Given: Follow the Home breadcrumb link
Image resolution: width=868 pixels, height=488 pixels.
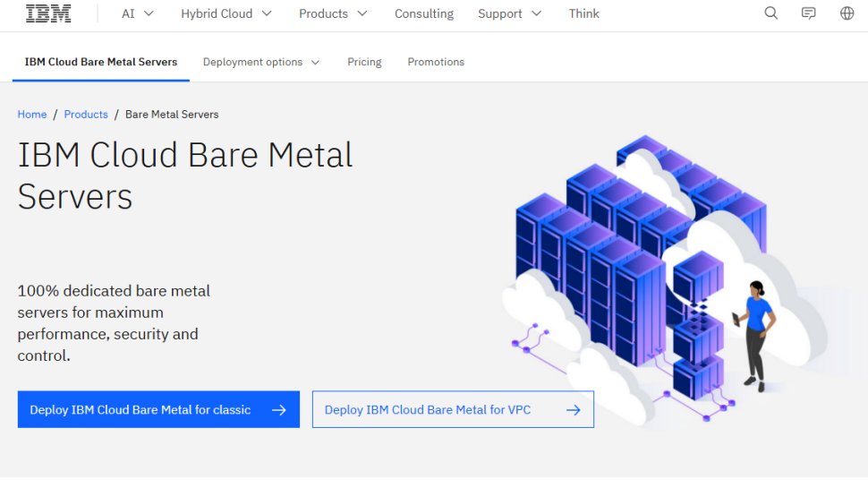Looking at the screenshot, I should click(32, 114).
